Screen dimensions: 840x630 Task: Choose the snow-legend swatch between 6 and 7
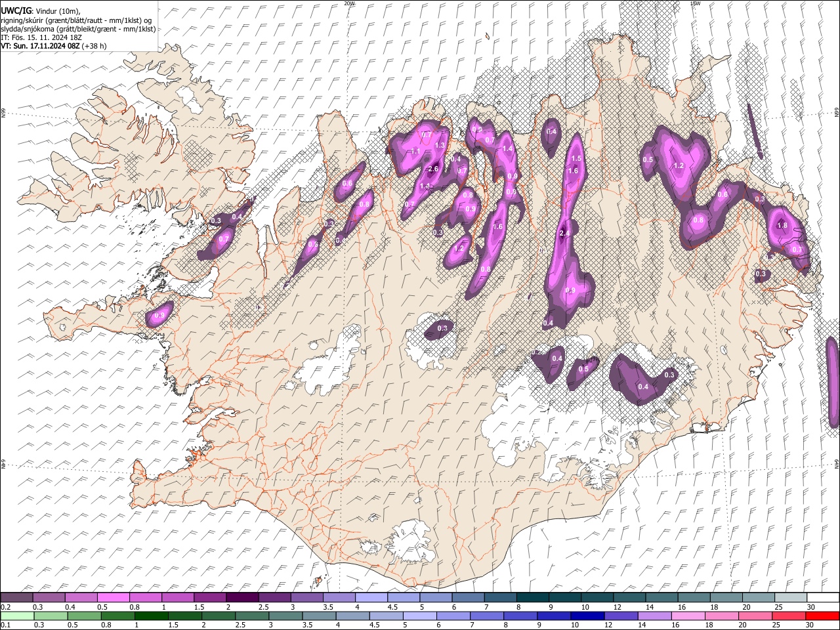[x=467, y=597]
